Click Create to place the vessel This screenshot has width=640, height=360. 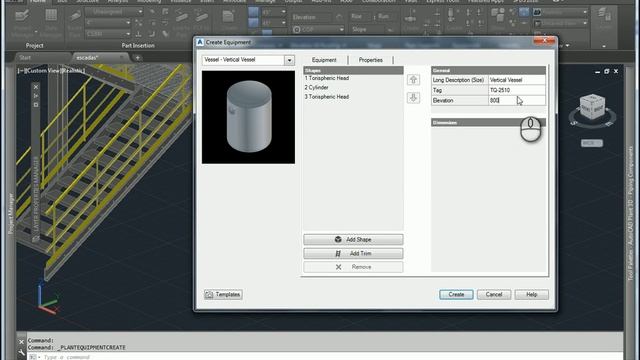coord(456,294)
